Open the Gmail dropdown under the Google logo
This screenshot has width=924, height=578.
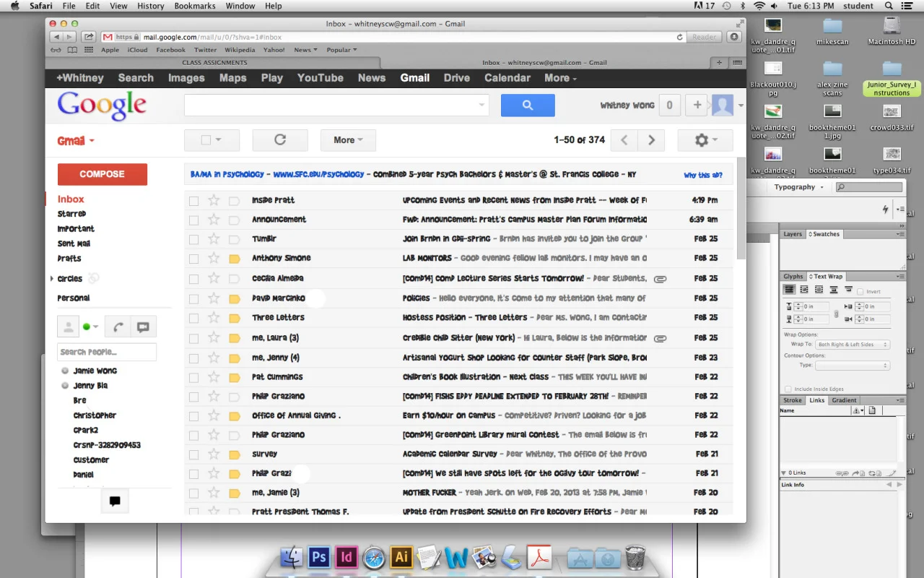pyautogui.click(x=76, y=141)
